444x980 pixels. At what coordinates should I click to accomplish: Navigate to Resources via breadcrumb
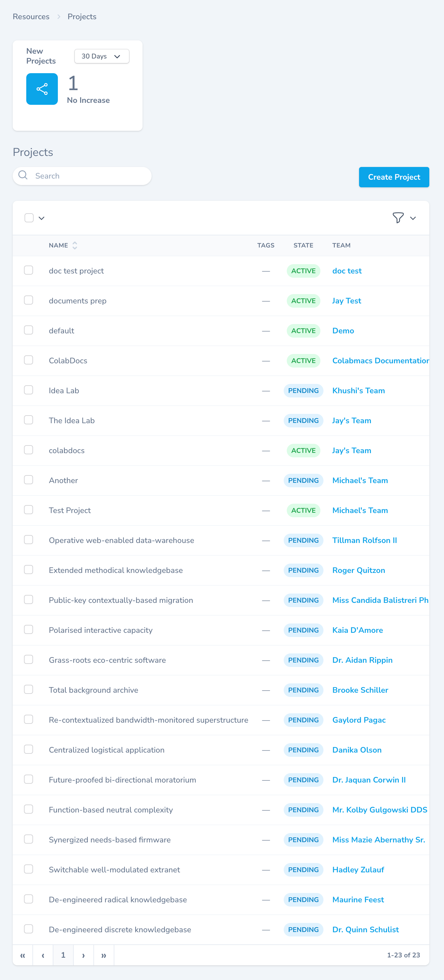(x=31, y=16)
